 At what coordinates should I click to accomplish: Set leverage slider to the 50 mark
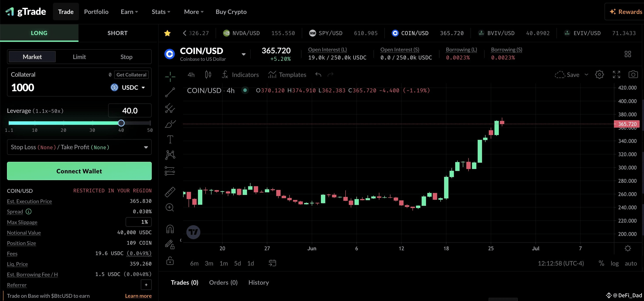[150, 123]
